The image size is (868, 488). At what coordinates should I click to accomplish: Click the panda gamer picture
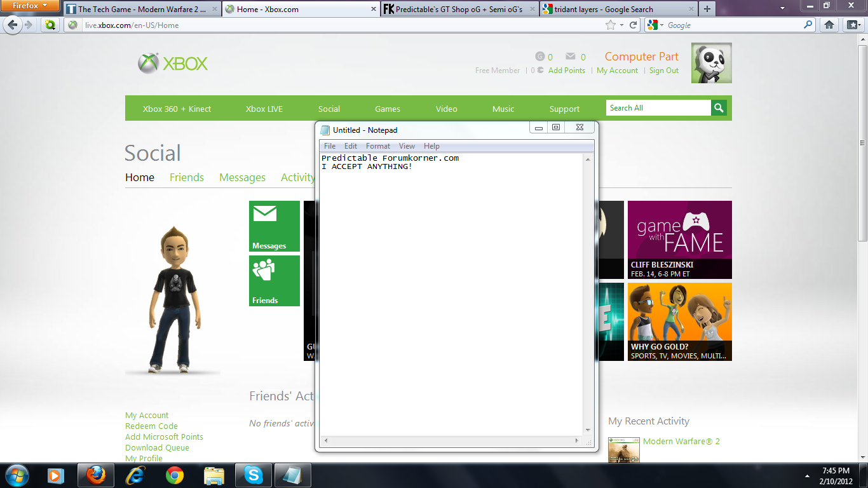pos(712,63)
